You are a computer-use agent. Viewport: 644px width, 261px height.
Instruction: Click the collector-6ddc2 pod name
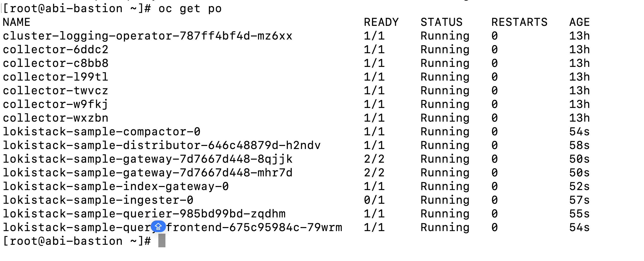[x=55, y=50]
